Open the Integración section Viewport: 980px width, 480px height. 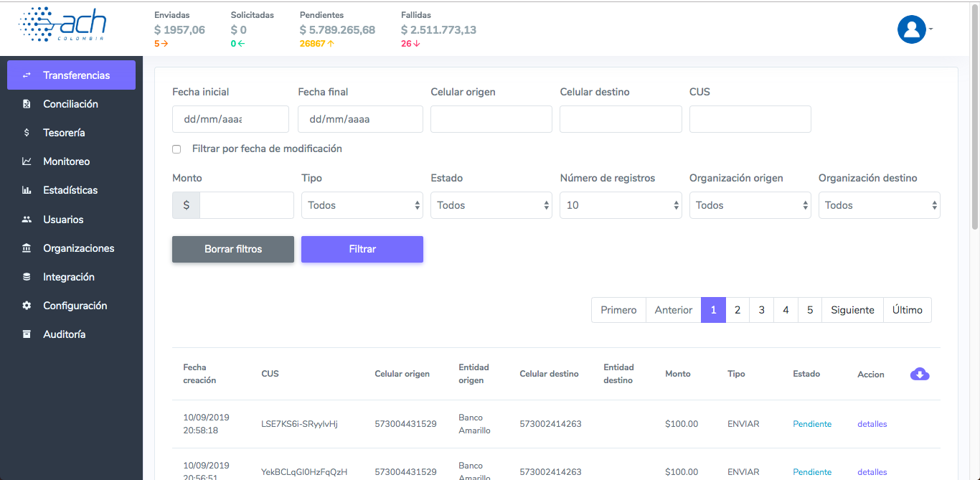tap(71, 277)
